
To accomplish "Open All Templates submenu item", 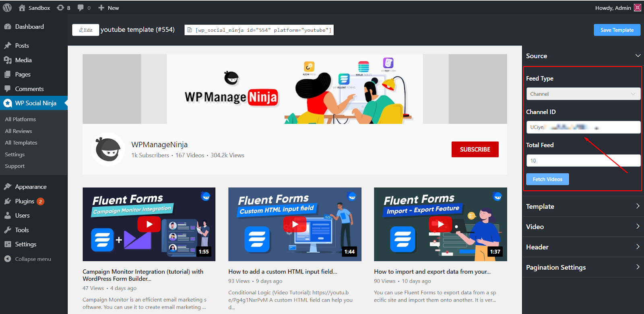I will tap(21, 143).
